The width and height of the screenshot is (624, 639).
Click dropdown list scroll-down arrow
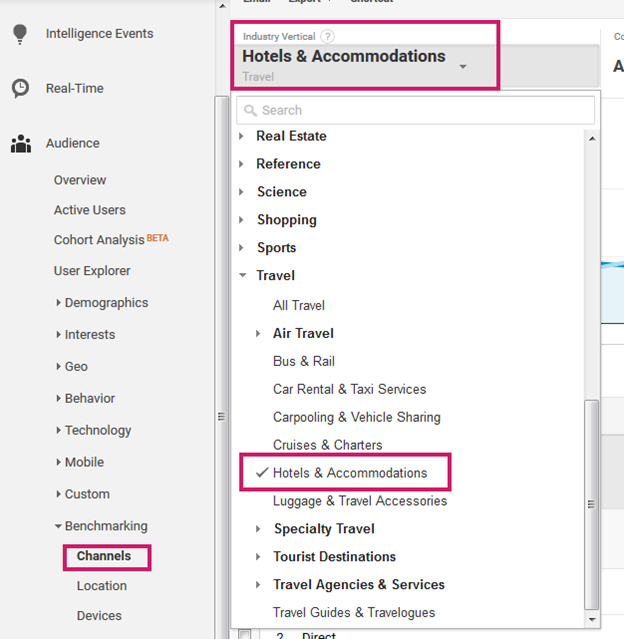coord(592,619)
